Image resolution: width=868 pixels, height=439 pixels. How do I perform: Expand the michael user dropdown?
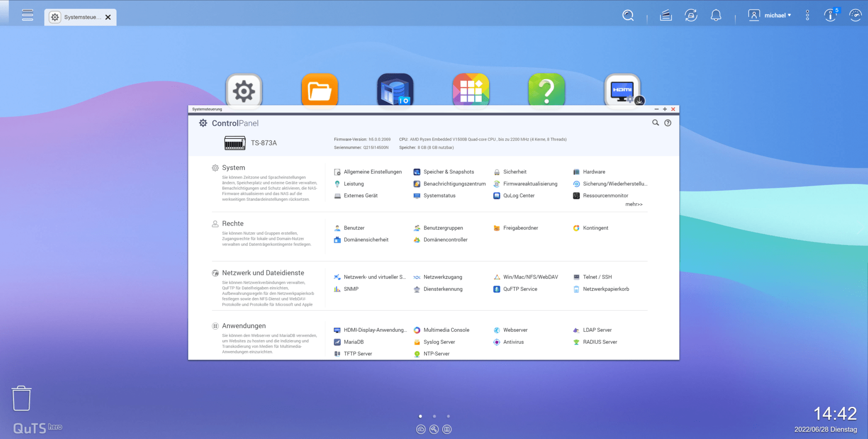pos(770,15)
